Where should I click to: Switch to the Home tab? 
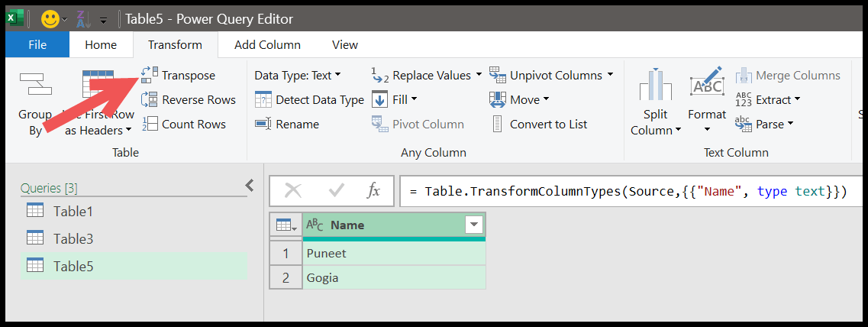tap(101, 45)
